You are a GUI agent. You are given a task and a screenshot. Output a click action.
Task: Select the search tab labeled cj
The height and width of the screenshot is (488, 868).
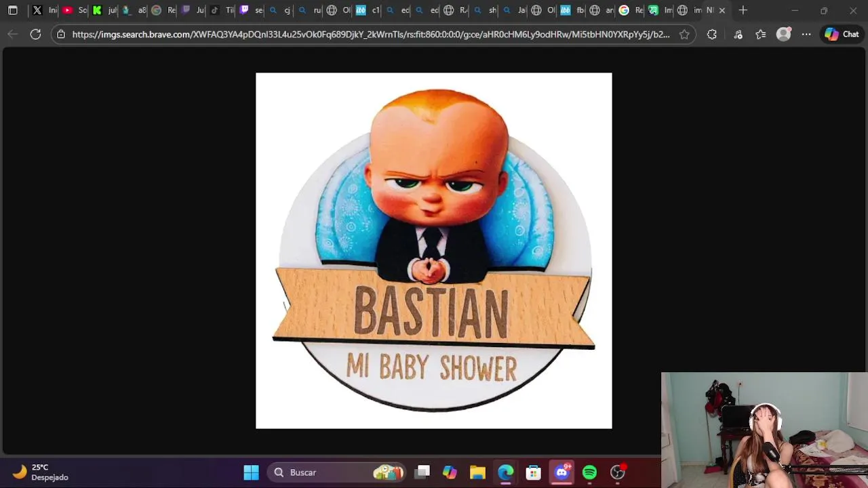pyautogui.click(x=279, y=10)
